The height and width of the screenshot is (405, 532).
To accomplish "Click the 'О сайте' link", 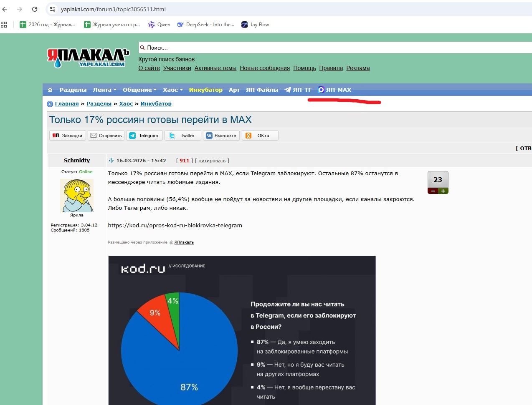I will click(149, 68).
